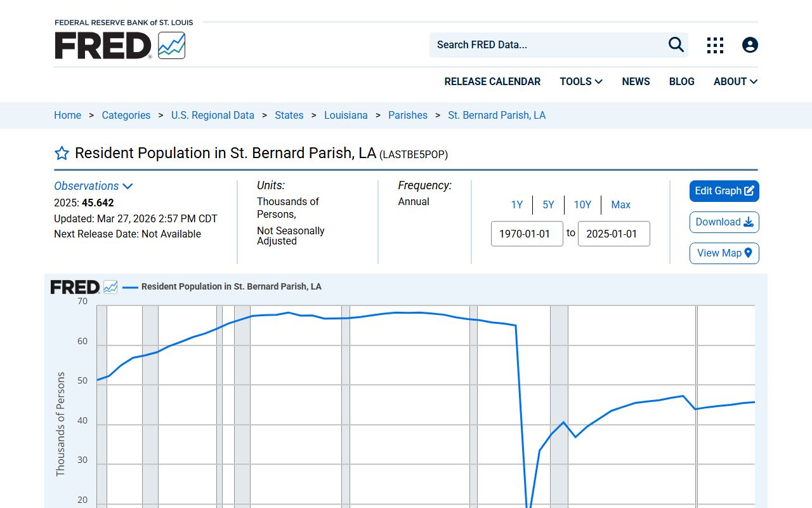Expand the Observations dropdown
This screenshot has width=812, height=508.
coord(93,186)
